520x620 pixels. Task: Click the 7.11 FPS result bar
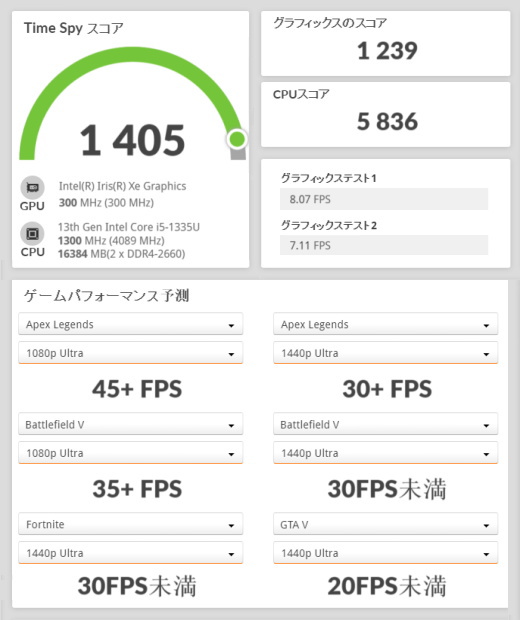point(384,245)
